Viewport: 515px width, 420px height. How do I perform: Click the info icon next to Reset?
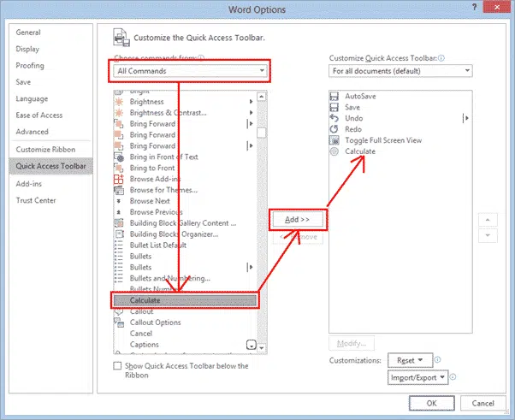click(x=437, y=359)
